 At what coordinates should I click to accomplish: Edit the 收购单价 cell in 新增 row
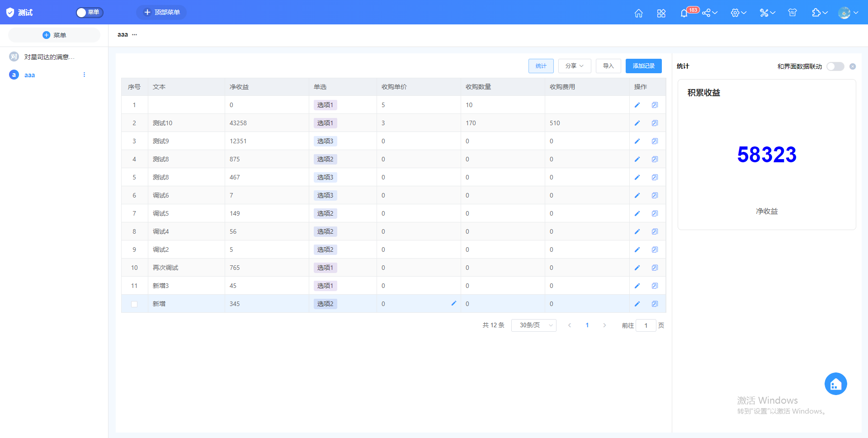453,303
